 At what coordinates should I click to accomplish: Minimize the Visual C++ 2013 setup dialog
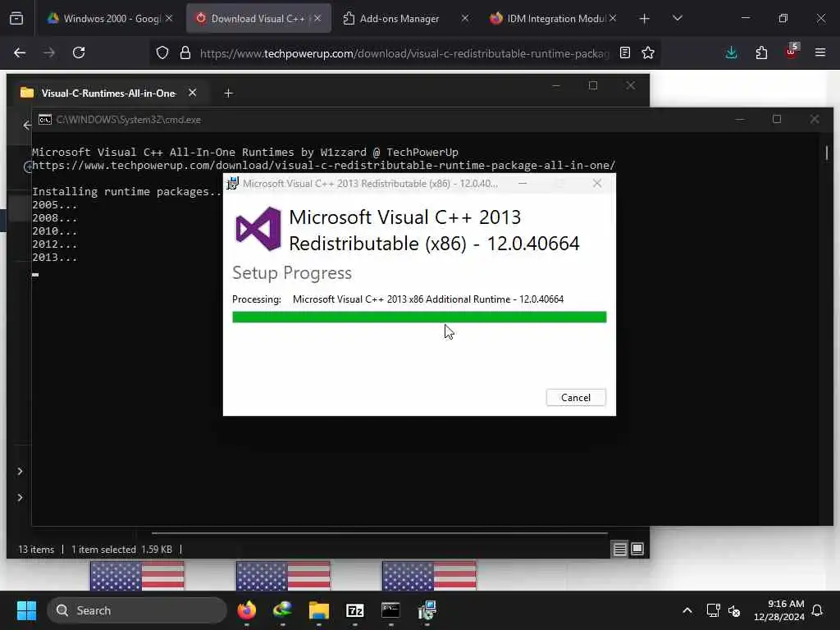point(523,183)
